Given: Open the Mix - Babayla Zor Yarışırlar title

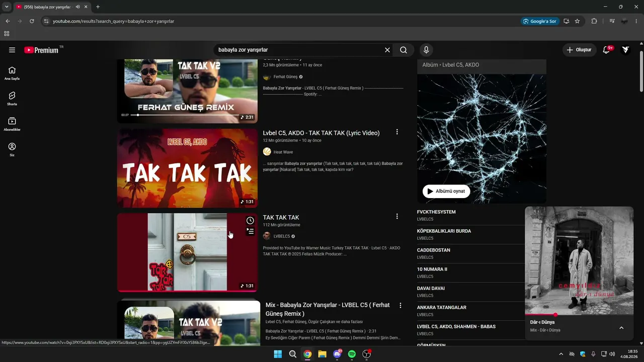Looking at the screenshot, I should pos(328,309).
